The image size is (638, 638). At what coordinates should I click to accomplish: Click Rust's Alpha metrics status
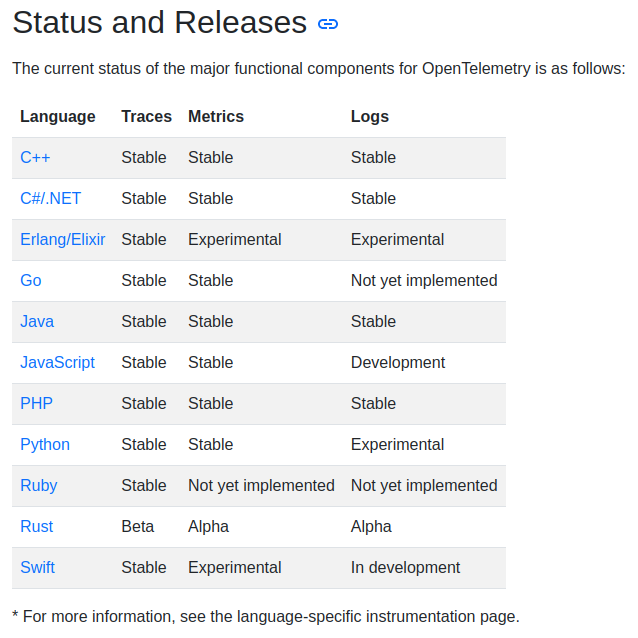[208, 527]
